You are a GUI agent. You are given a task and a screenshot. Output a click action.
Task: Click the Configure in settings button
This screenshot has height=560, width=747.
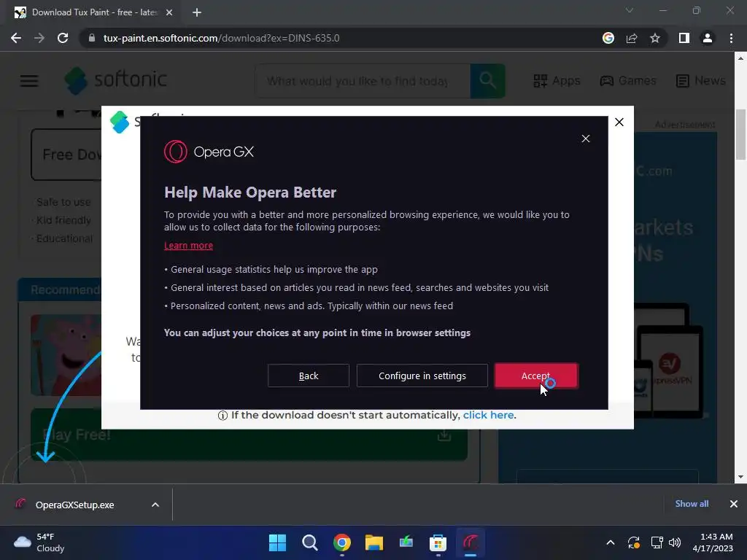pos(422,376)
